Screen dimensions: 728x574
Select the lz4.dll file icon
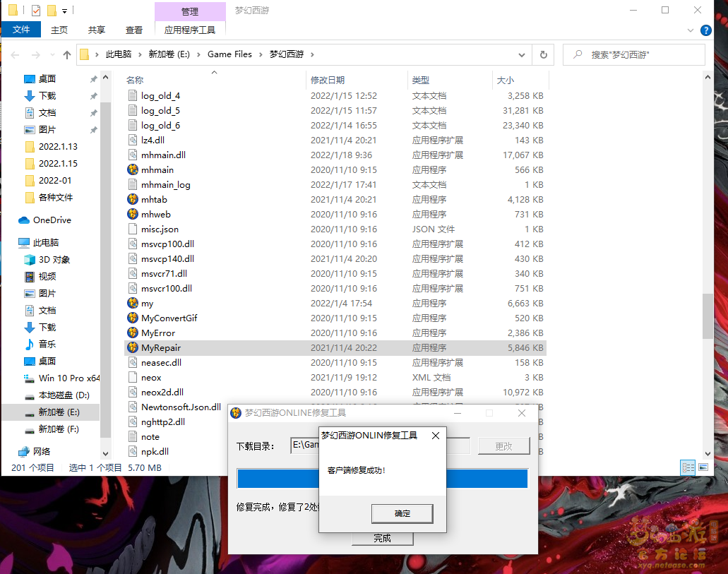[133, 140]
